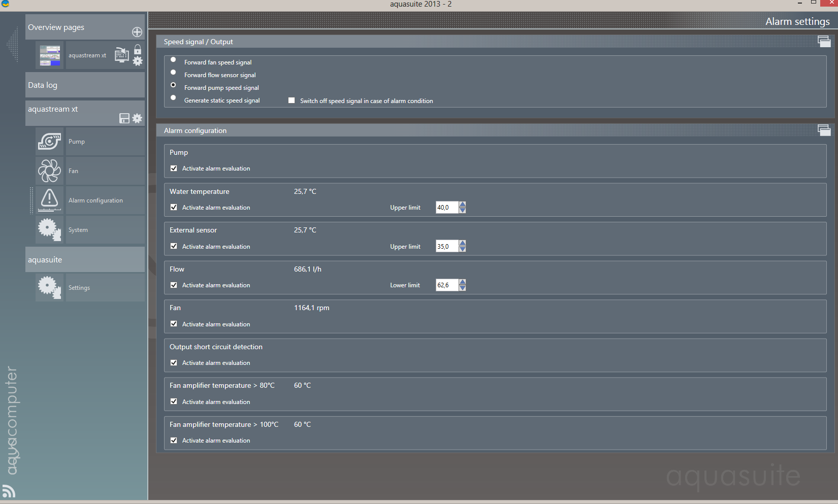The image size is (838, 504).
Task: Open overview page settings gear
Action: point(138,61)
